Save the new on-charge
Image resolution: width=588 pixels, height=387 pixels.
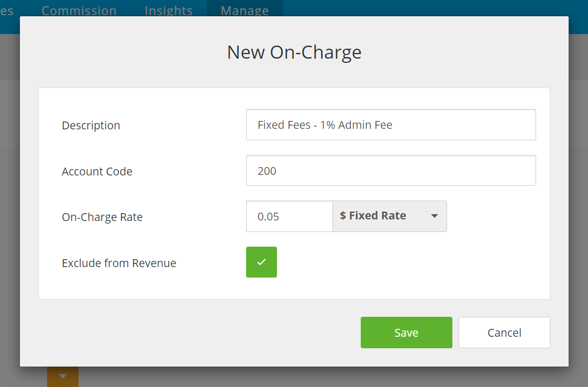pyautogui.click(x=406, y=333)
